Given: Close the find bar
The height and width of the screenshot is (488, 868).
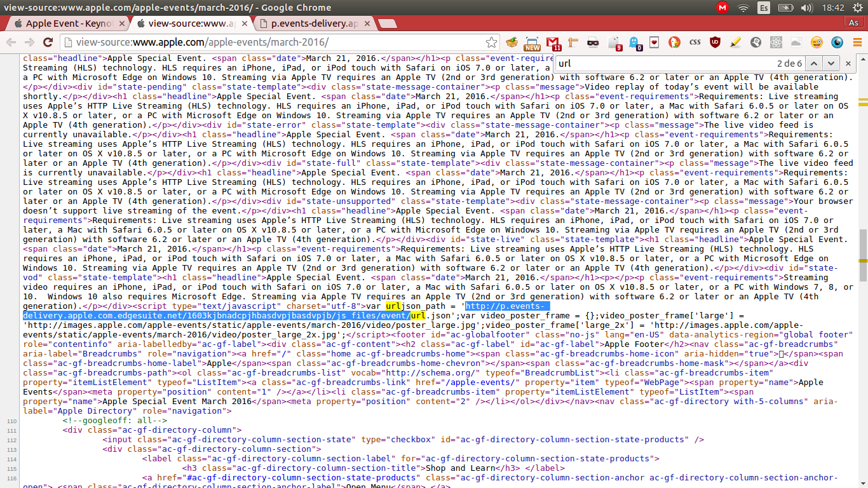Looking at the screenshot, I should pos(848,64).
